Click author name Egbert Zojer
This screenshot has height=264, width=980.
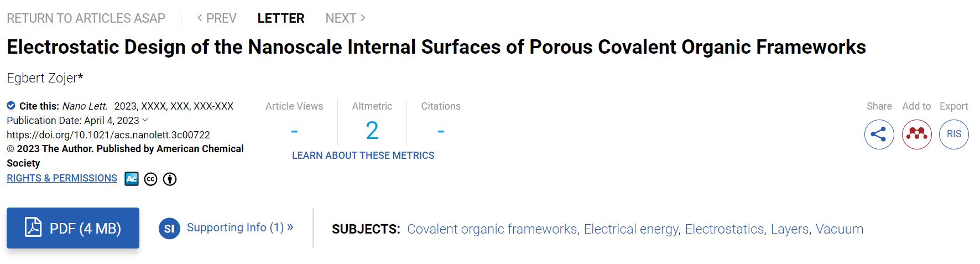42,78
